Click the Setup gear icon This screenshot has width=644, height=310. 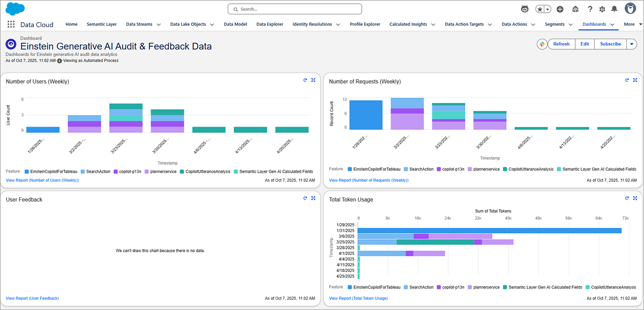click(x=602, y=8)
